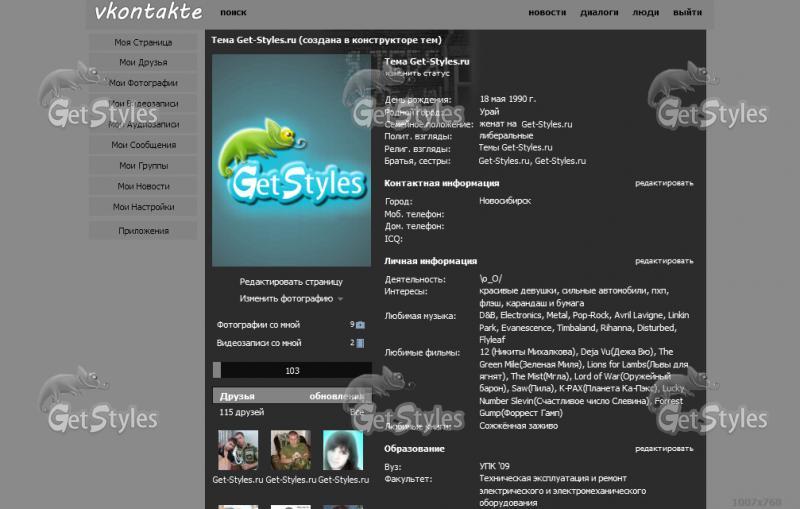Viewport: 800px width, 509px height.
Task: Edit Контактная информация via редактировать
Action: click(x=664, y=183)
